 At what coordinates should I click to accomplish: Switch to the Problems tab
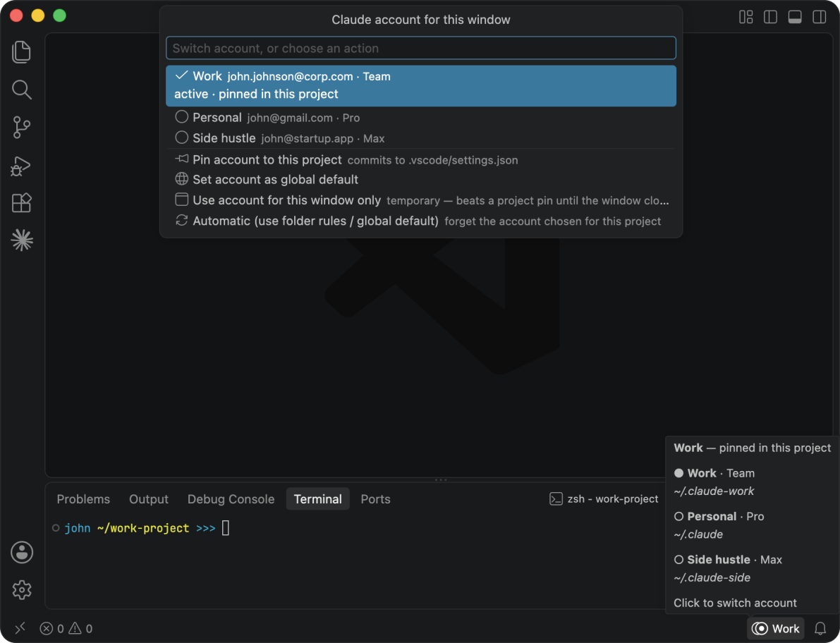click(83, 499)
